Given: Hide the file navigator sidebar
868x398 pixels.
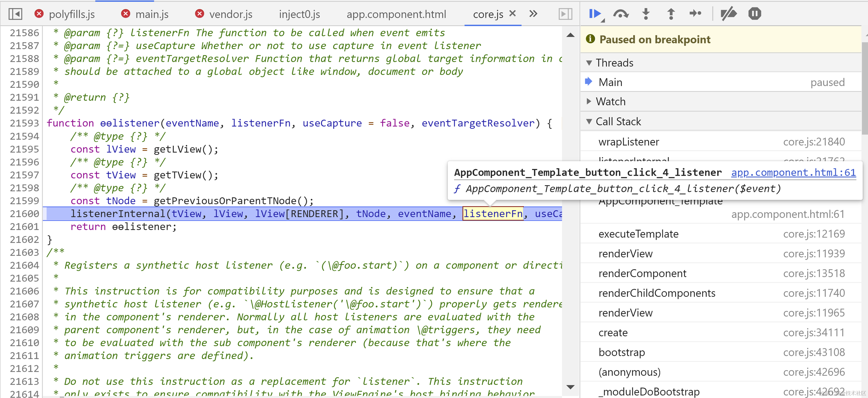Looking at the screenshot, I should 15,14.
